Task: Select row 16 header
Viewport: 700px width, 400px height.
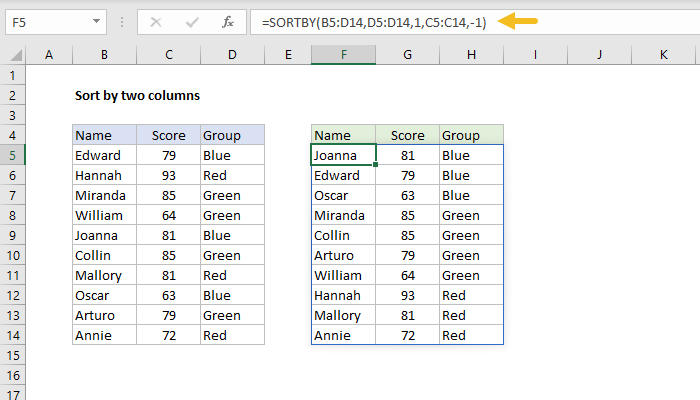Action: (12, 375)
